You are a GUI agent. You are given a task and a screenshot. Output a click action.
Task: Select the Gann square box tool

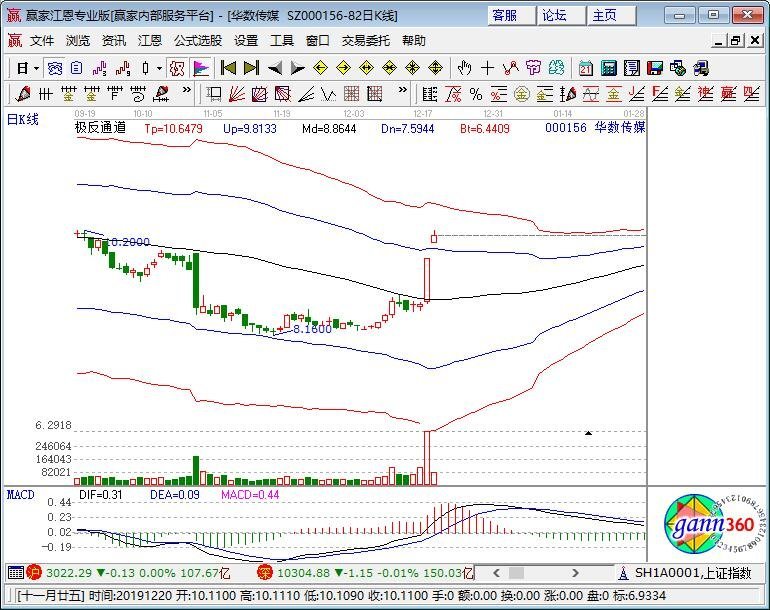(x=214, y=93)
